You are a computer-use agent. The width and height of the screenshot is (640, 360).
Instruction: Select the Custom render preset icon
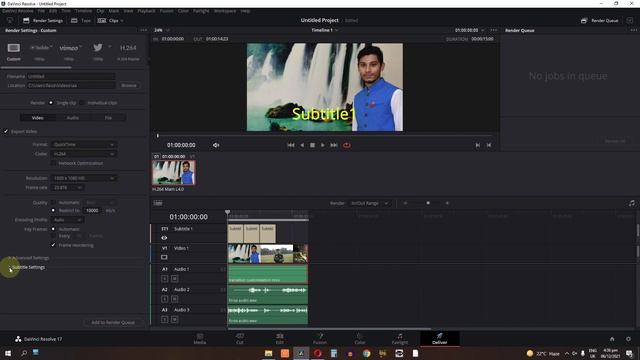coord(13,48)
